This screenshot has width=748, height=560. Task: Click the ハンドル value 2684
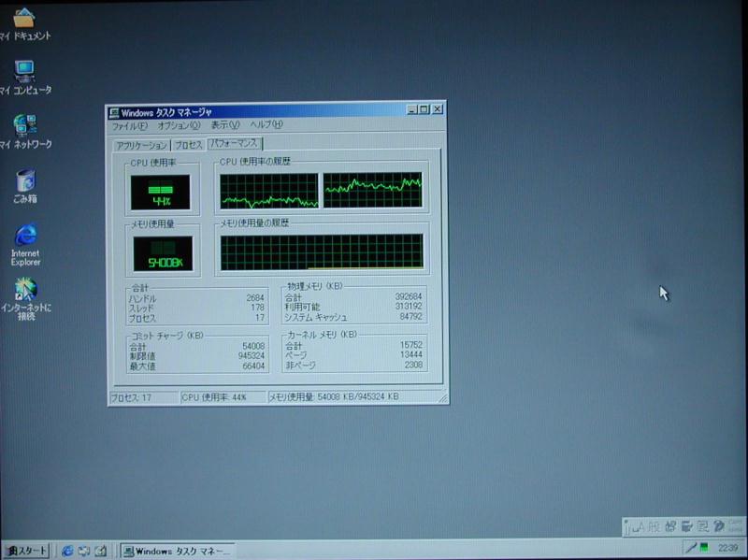pyautogui.click(x=255, y=298)
